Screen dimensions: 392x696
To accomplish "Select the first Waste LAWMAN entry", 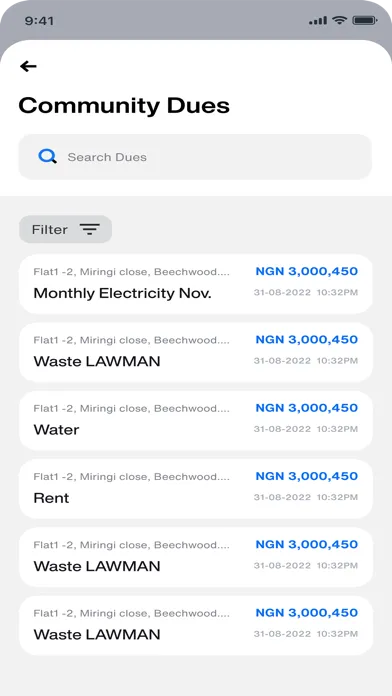I will coord(196,352).
